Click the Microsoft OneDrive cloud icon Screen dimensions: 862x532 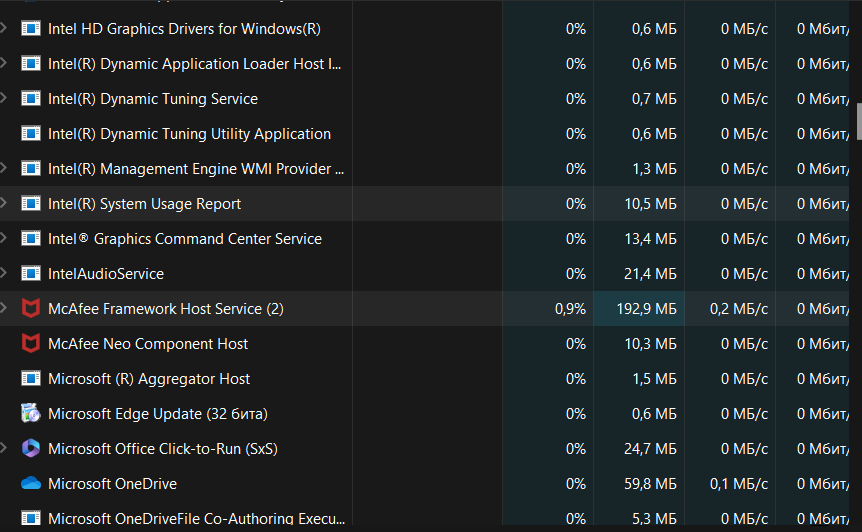pos(31,484)
